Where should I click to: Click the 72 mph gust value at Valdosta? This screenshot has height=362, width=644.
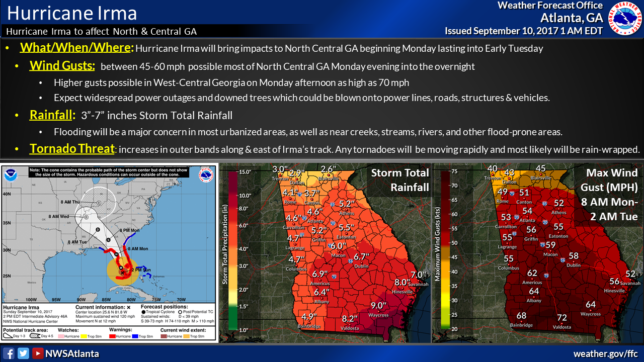coord(562,318)
